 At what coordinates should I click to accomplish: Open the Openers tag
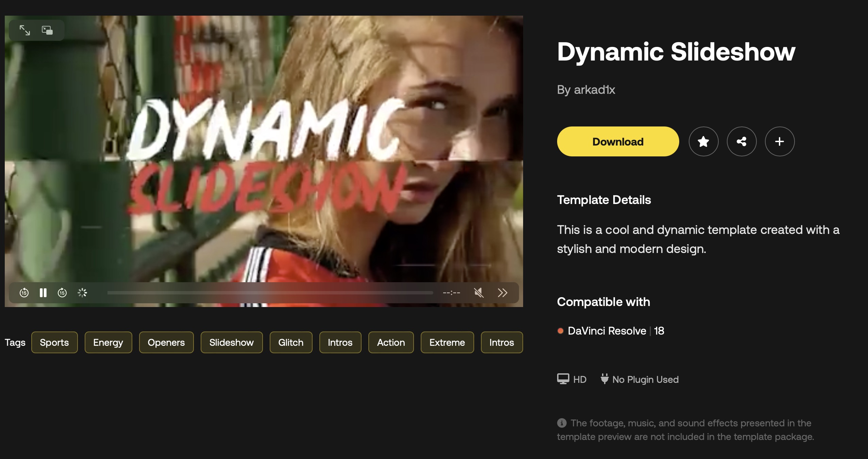(166, 342)
